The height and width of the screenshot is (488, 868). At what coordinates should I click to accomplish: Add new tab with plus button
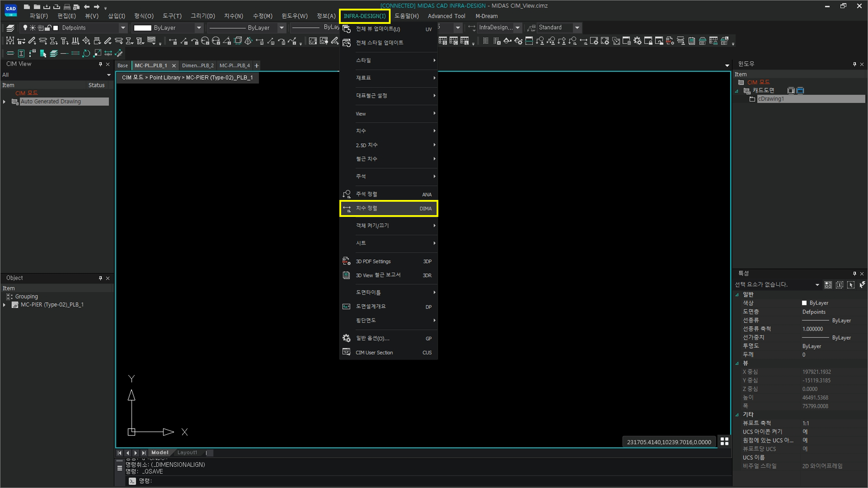click(x=256, y=66)
